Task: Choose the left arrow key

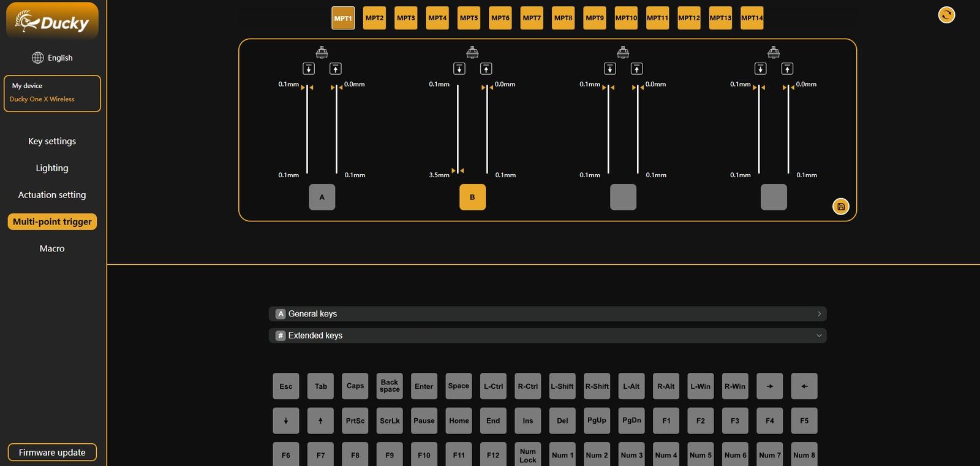Action: click(804, 386)
